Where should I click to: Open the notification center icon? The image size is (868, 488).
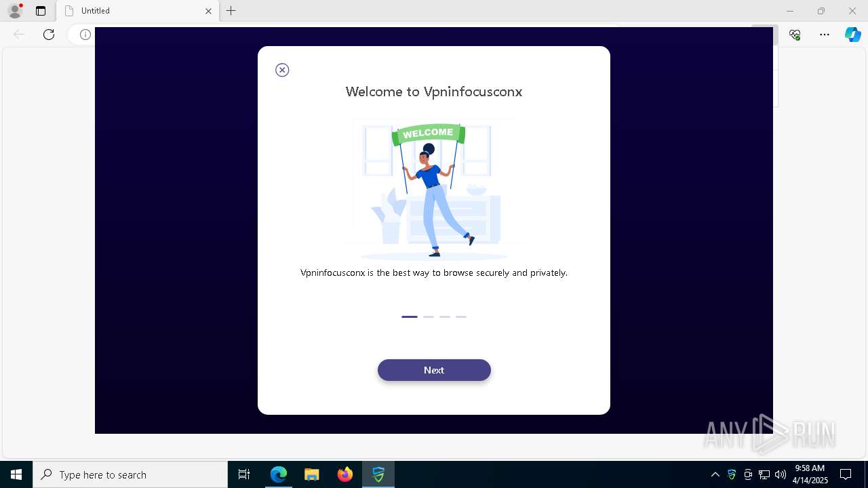click(x=846, y=474)
